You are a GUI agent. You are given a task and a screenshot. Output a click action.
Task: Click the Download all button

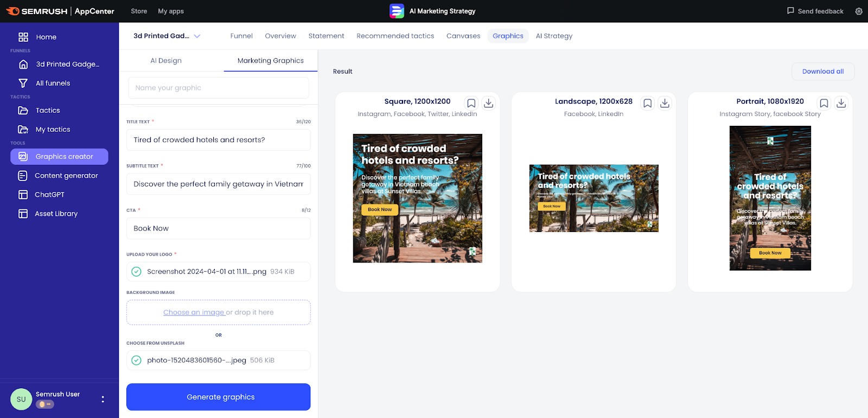tap(823, 72)
